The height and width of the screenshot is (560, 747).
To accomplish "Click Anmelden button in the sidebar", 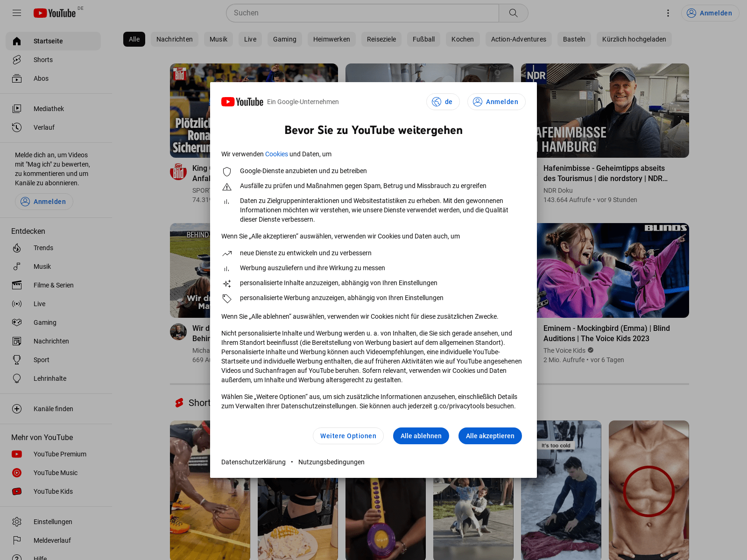I will pyautogui.click(x=44, y=202).
